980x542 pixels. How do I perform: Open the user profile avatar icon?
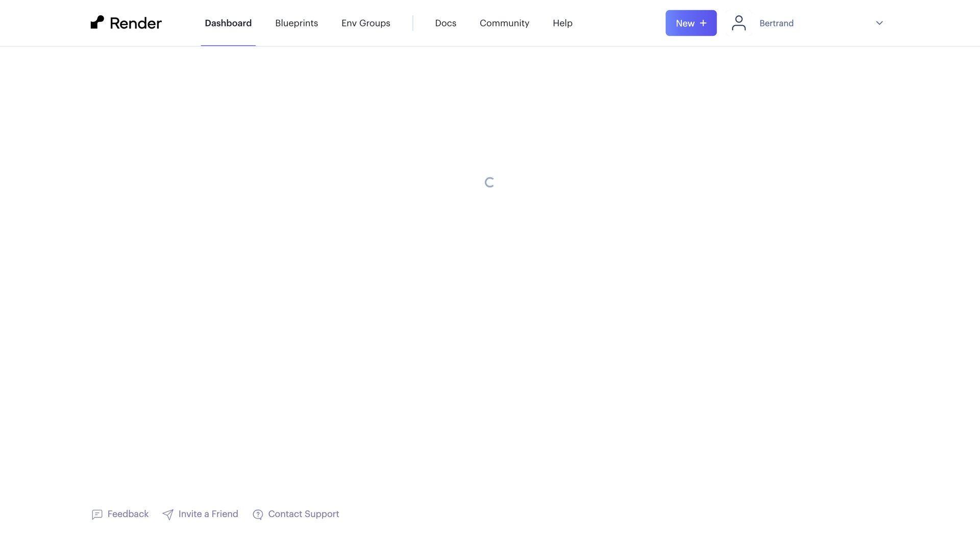point(738,22)
